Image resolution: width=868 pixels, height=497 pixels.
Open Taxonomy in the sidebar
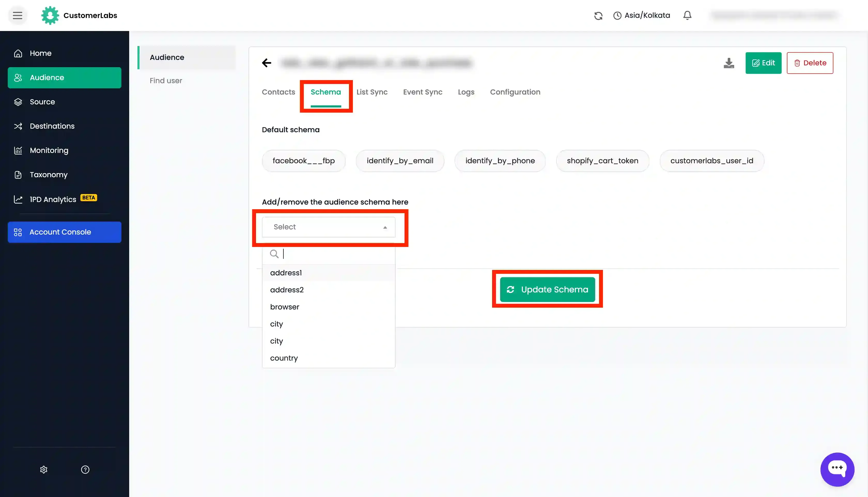coord(65,174)
